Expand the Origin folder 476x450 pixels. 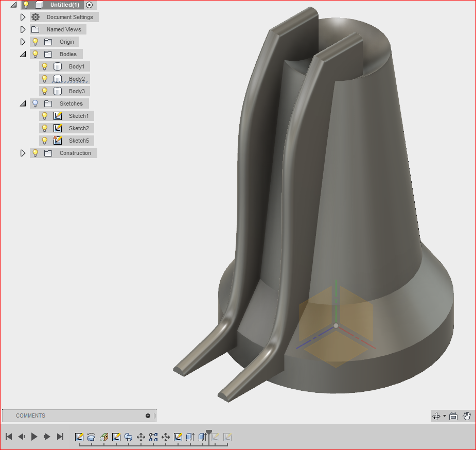coord(23,42)
